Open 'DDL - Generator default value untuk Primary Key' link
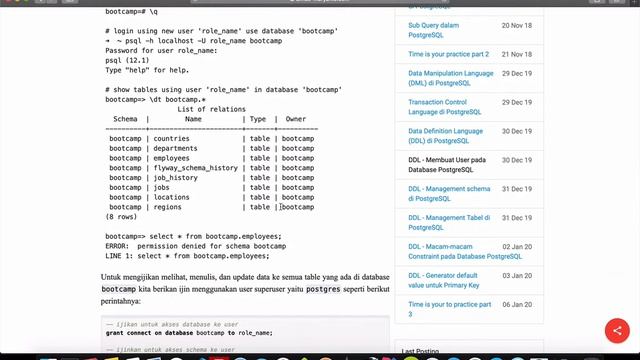Screen dimensions: 640x360 [x=444, y=280]
